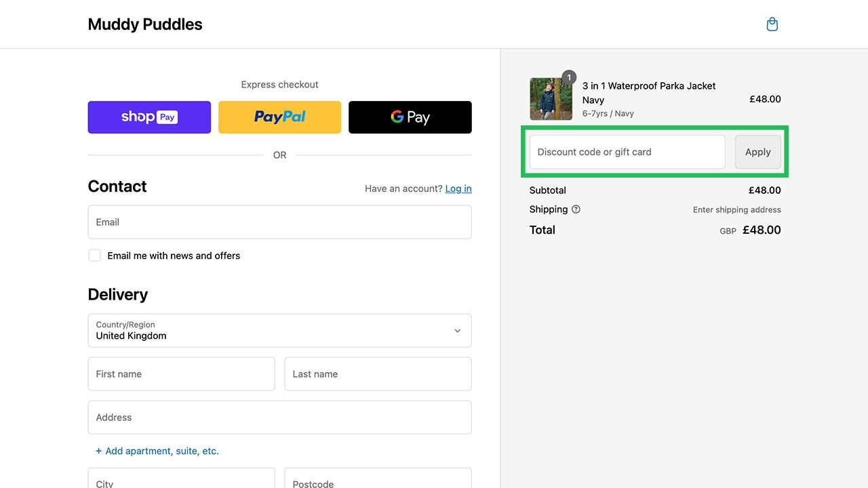The height and width of the screenshot is (488, 868).
Task: Focus the First name field
Action: [x=182, y=374]
